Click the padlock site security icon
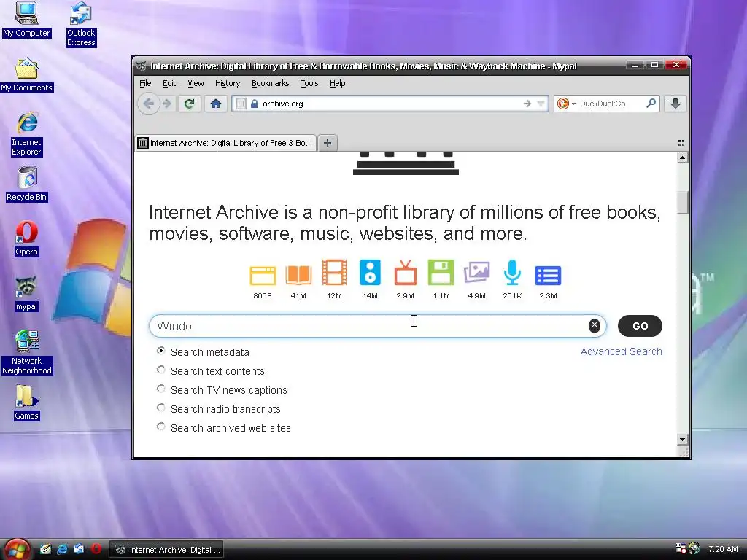This screenshot has width=747, height=560. tap(255, 104)
